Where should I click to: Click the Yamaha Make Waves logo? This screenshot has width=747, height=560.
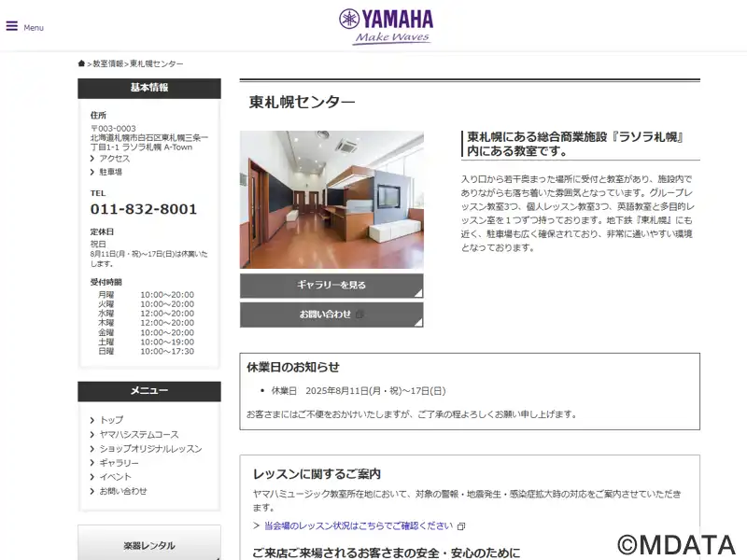click(x=386, y=27)
